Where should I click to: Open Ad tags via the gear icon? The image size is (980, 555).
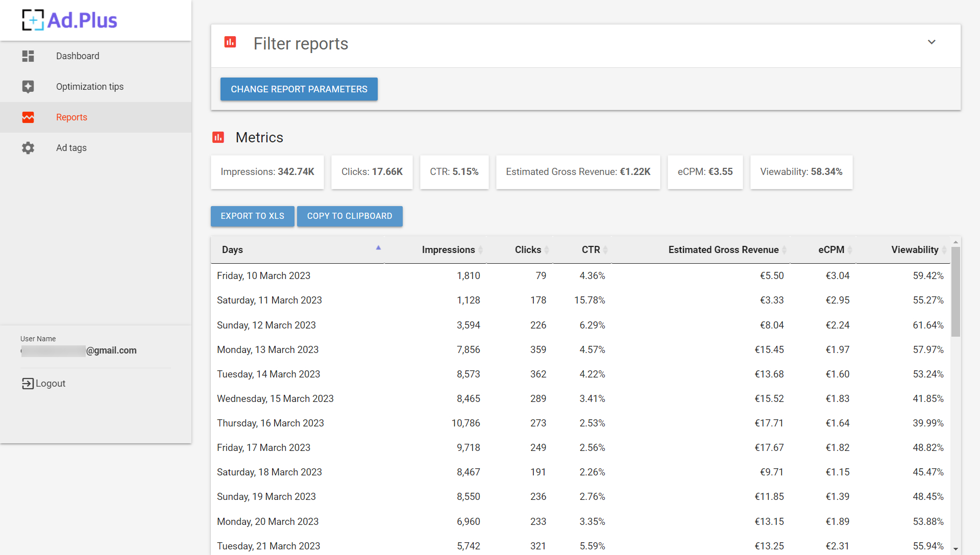click(x=28, y=148)
